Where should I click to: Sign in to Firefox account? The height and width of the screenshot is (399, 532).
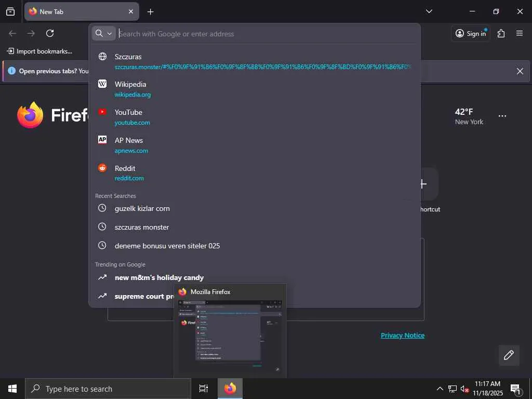(471, 33)
